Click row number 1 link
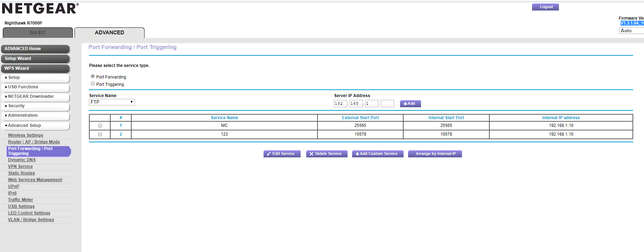Screen dimensions: 644x252 (121, 125)
